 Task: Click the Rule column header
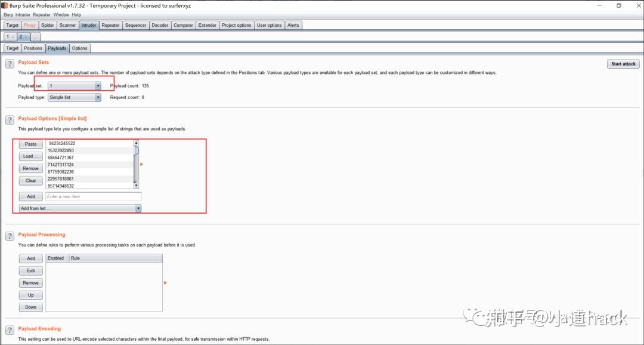click(116, 258)
